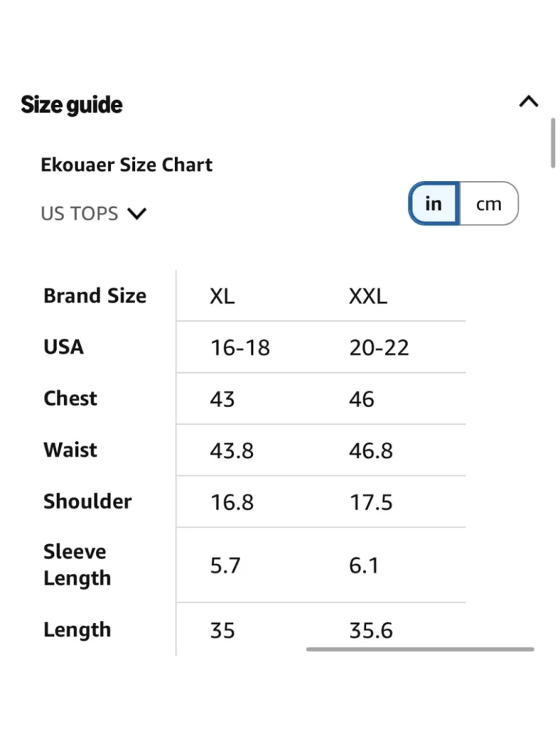Collapse the Size guide section chevron
This screenshot has height=747, width=560.
(528, 101)
